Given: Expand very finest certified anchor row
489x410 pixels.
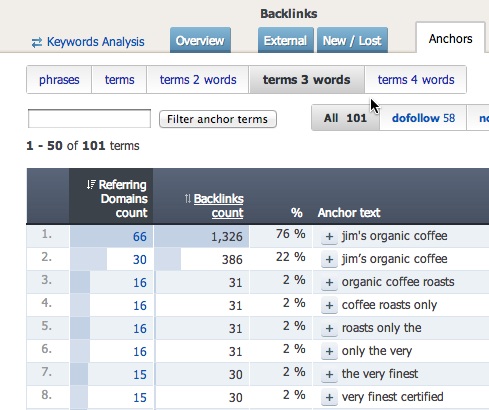Looking at the screenshot, I should coord(329,398).
